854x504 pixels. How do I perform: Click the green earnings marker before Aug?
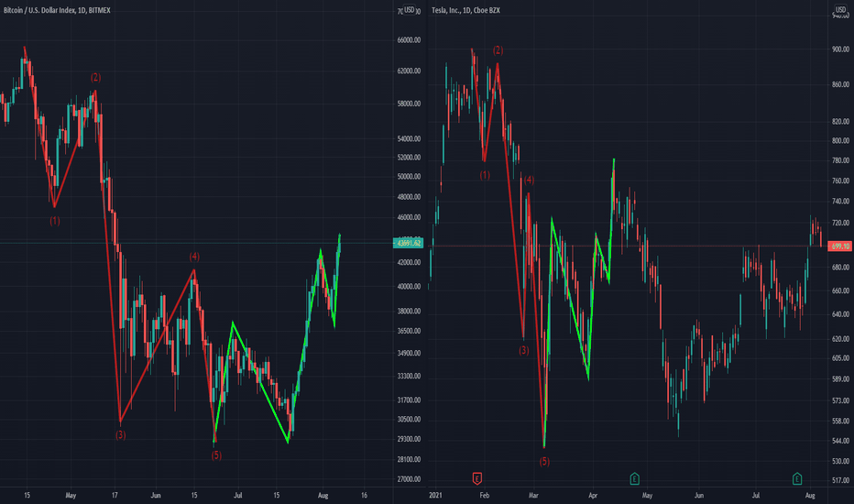click(797, 479)
